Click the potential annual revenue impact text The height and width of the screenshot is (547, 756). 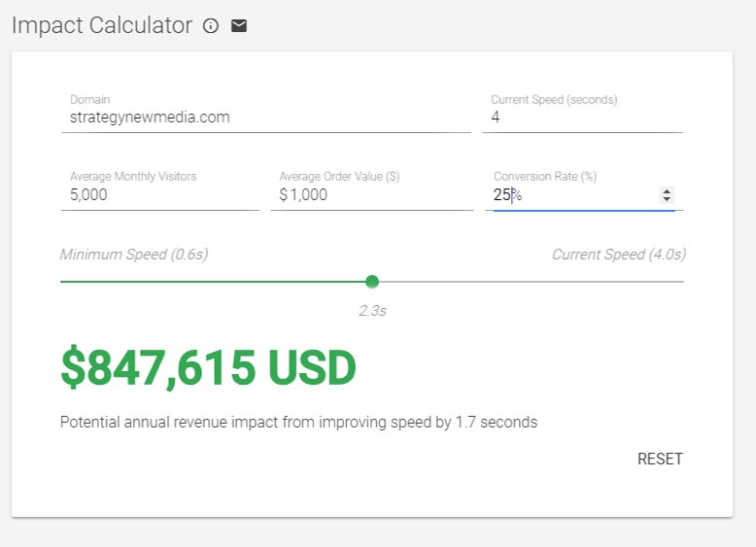pyautogui.click(x=298, y=423)
